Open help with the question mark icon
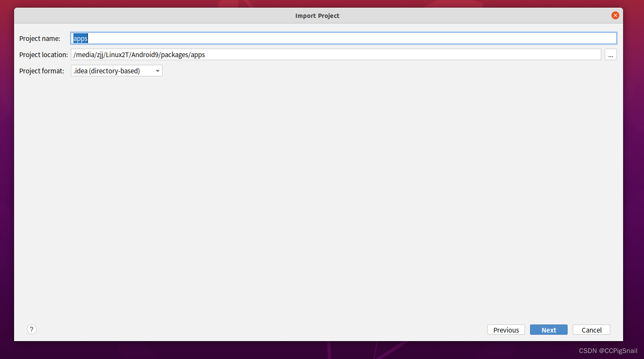Viewport: 644px width, 359px height. tap(32, 329)
